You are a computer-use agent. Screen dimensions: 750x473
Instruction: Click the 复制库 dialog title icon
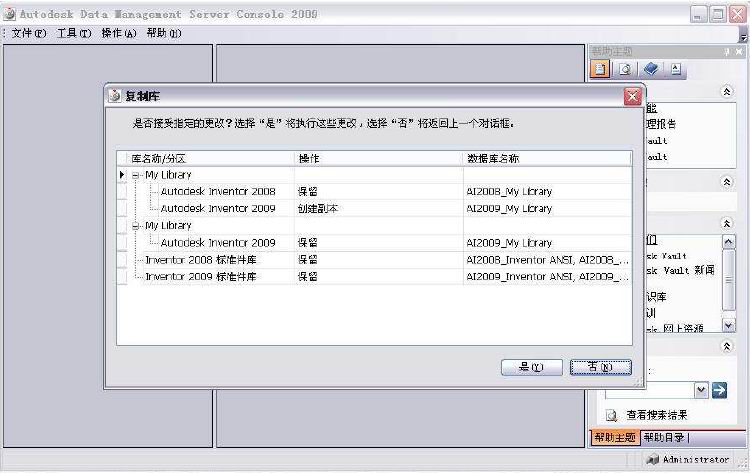click(x=114, y=96)
